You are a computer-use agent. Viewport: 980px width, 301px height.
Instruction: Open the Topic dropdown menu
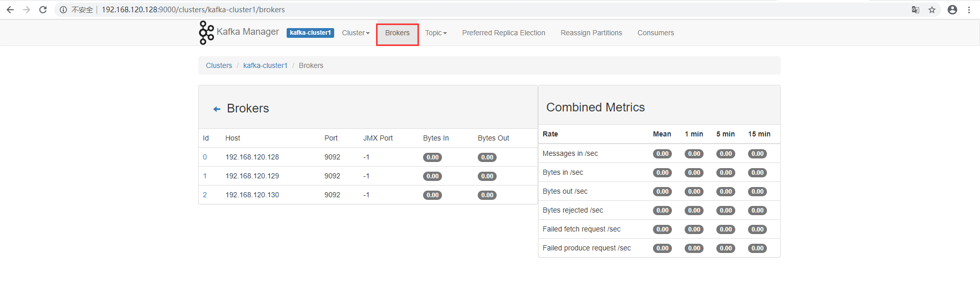click(436, 33)
